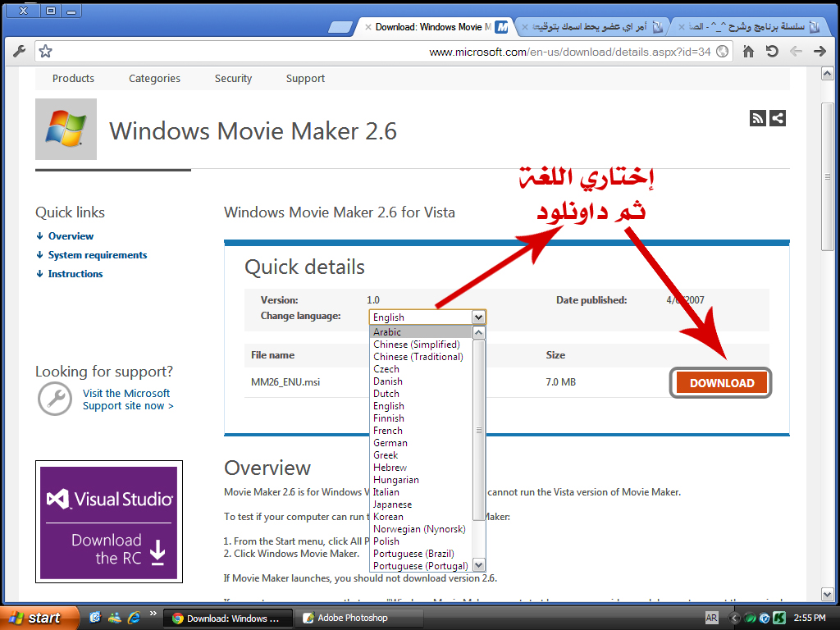Click the orange DOWNLOAD button

(721, 382)
